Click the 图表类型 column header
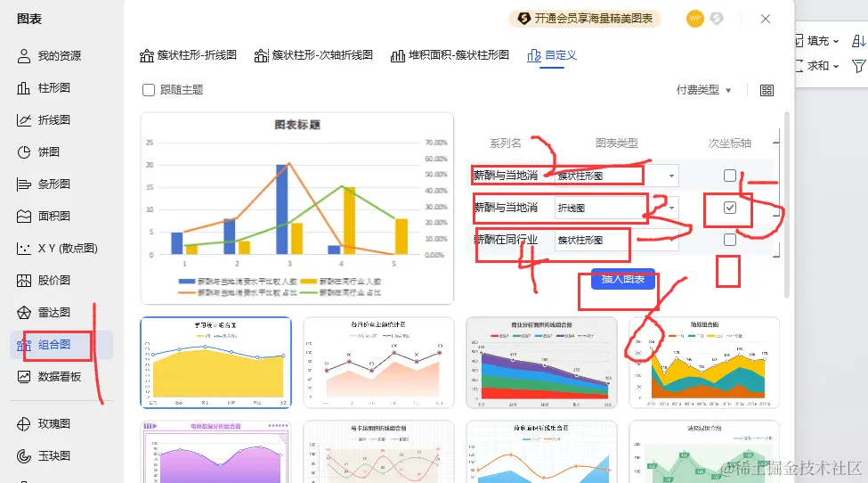The width and height of the screenshot is (868, 483). pos(617,143)
